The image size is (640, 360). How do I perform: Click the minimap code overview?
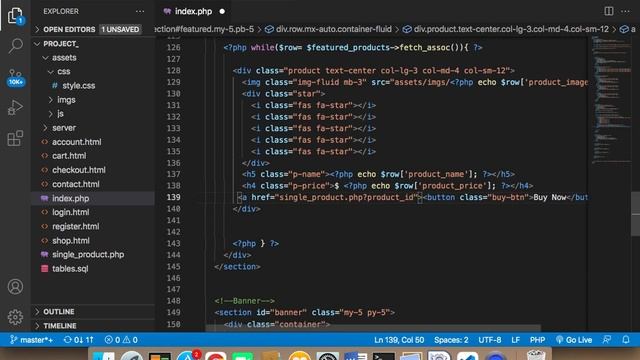(x=610, y=100)
